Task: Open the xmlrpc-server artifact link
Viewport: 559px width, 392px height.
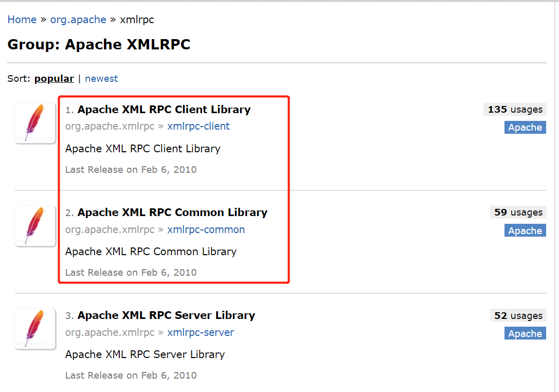Action: [x=201, y=332]
